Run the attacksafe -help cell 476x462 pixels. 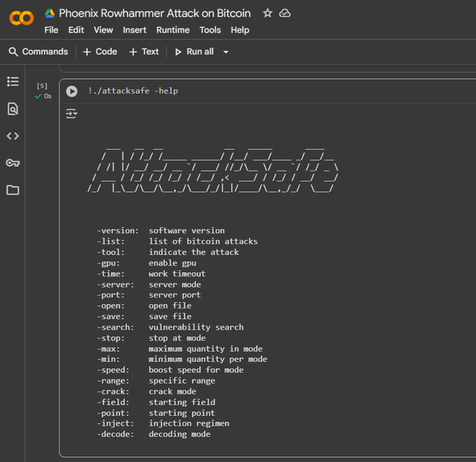(x=71, y=91)
